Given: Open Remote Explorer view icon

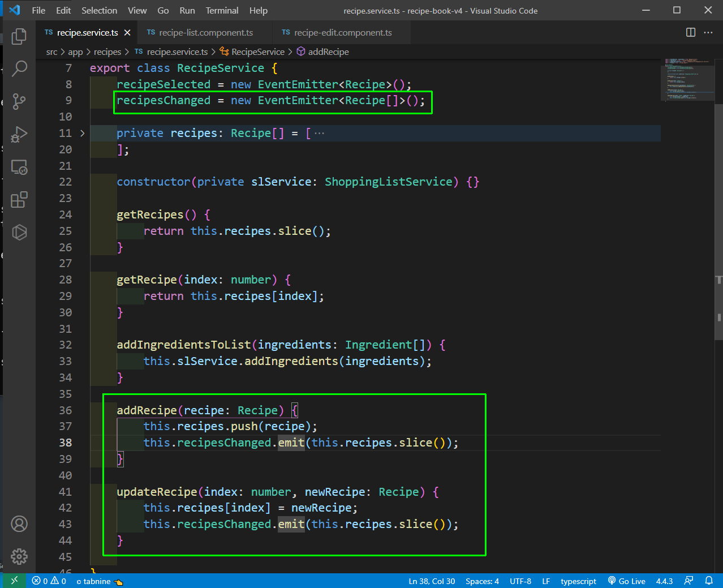Looking at the screenshot, I should click(19, 167).
